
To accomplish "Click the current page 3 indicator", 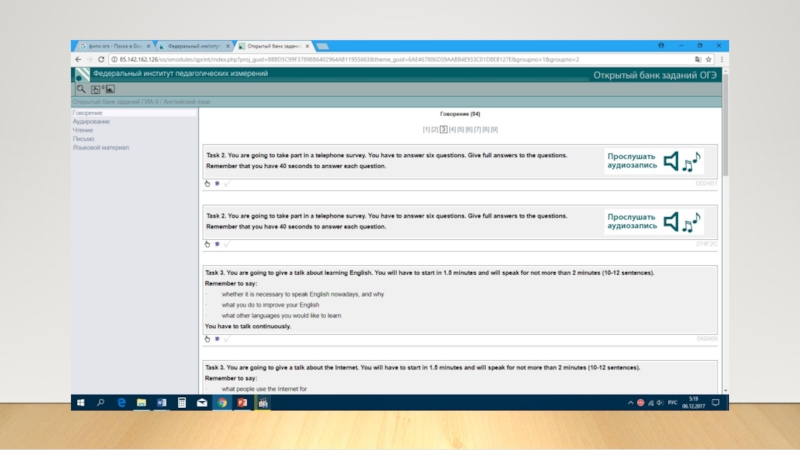I will (443, 130).
